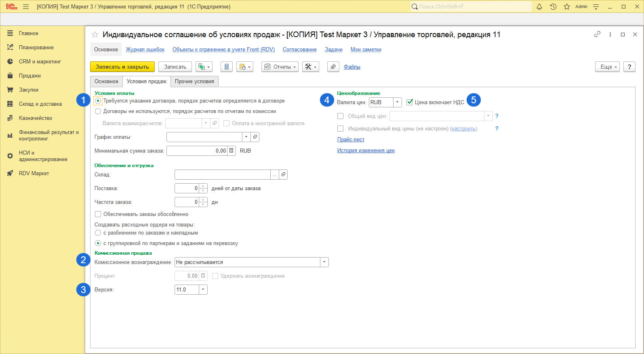Open calculator for minimum order sum
This screenshot has width=644, height=354.
pyautogui.click(x=232, y=151)
